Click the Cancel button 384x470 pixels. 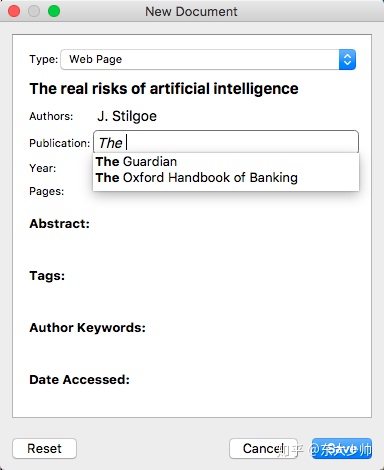click(x=263, y=448)
